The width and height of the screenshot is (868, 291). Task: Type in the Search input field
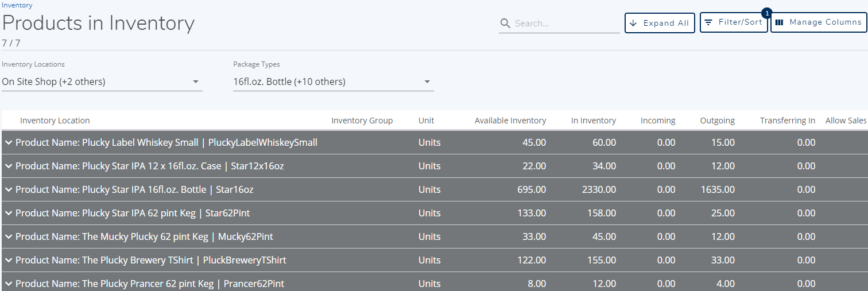[x=565, y=24]
